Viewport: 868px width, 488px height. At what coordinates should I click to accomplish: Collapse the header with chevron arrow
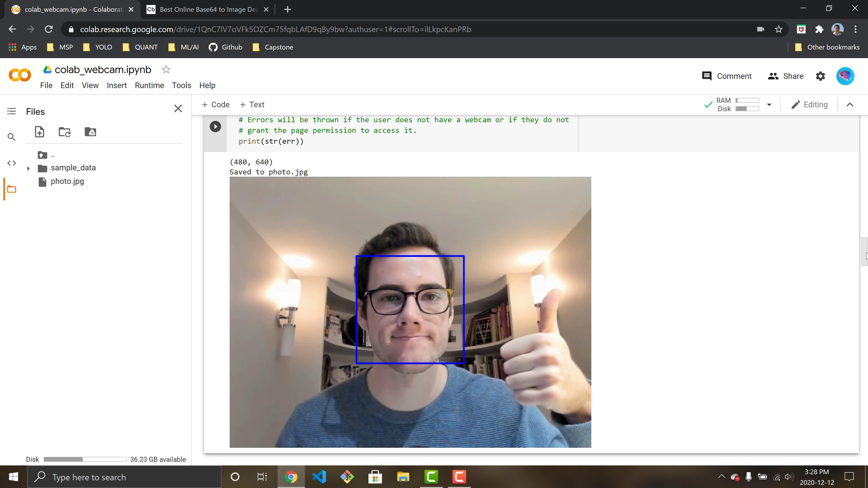click(x=849, y=105)
